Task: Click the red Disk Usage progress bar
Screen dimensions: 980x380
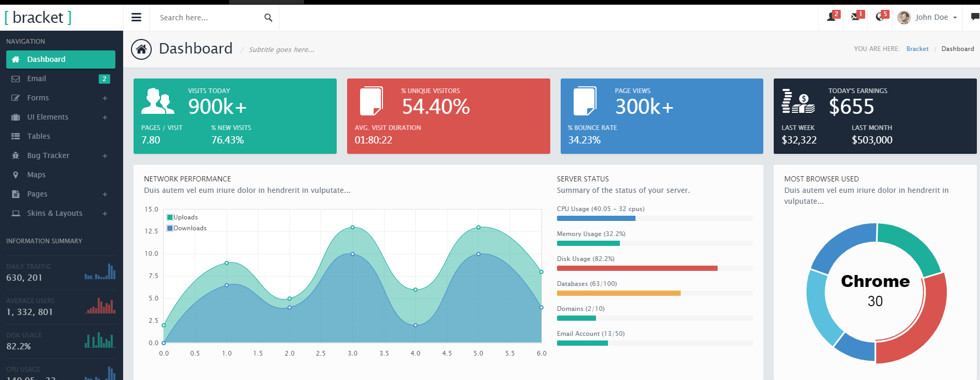Action: click(x=637, y=268)
